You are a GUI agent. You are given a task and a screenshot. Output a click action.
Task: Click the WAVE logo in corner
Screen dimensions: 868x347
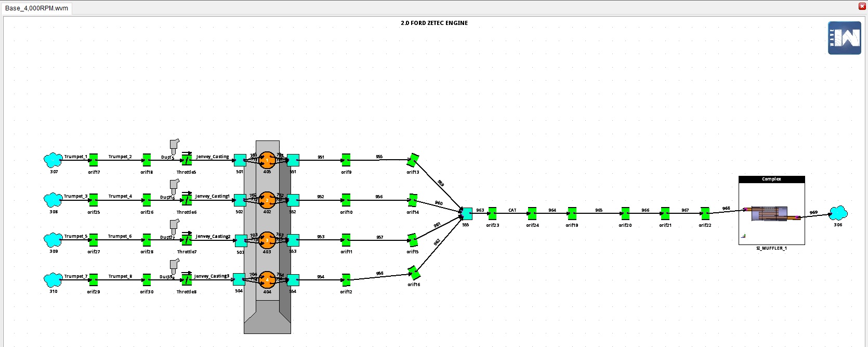click(844, 38)
